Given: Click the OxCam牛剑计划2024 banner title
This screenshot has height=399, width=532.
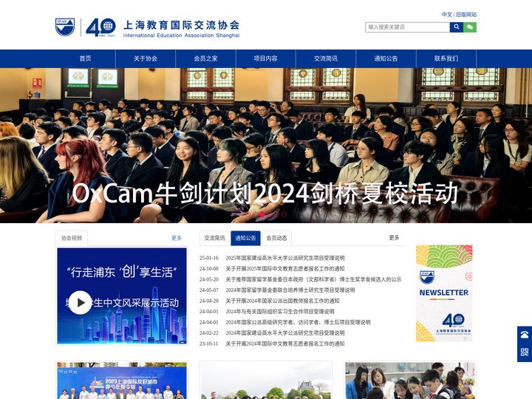Looking at the screenshot, I should point(265,194).
